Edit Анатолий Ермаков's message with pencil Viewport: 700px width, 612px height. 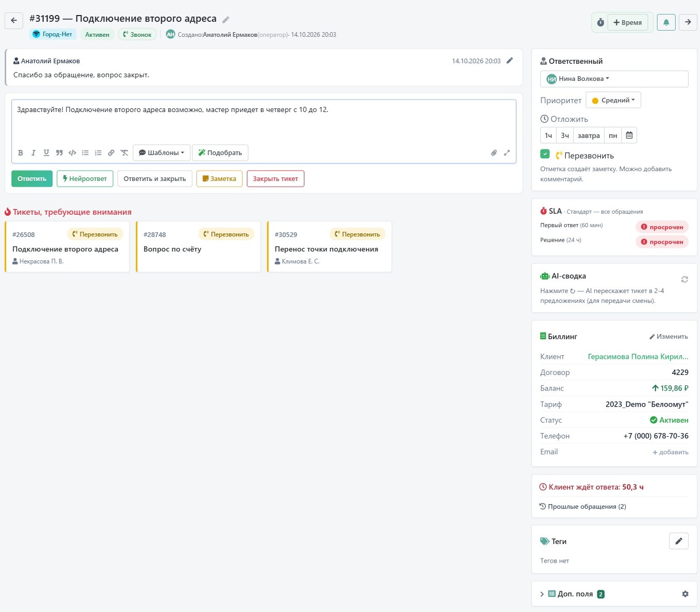(510, 61)
